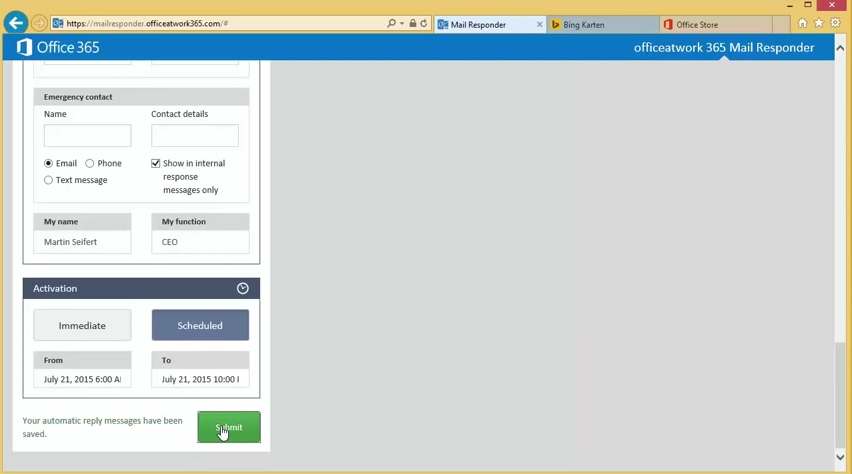The image size is (852, 474).
Task: Click the browser Home icon
Action: click(x=803, y=23)
